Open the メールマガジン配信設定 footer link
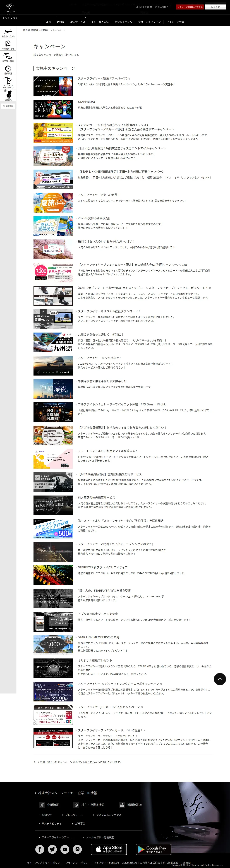 100,837
